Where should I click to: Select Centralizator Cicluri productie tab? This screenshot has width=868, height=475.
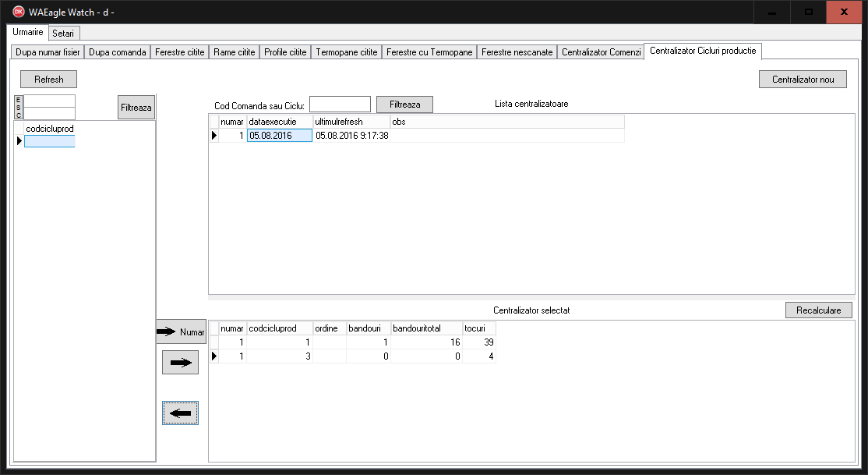tap(703, 51)
